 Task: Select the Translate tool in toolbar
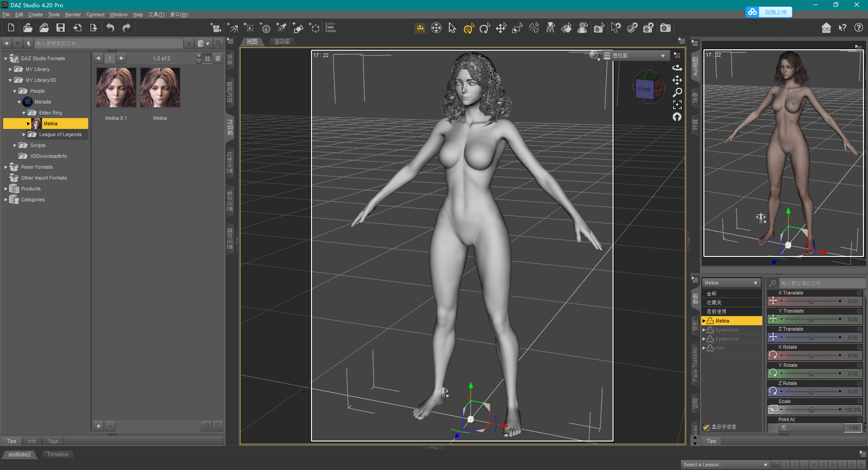pos(501,28)
